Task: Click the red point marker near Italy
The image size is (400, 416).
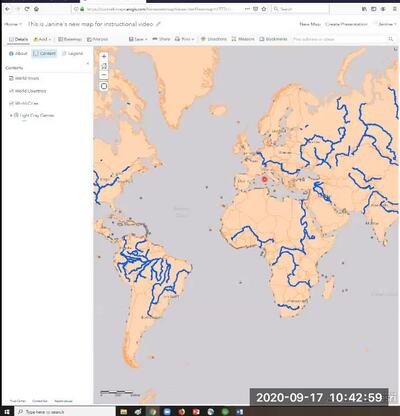Action: [x=265, y=180]
